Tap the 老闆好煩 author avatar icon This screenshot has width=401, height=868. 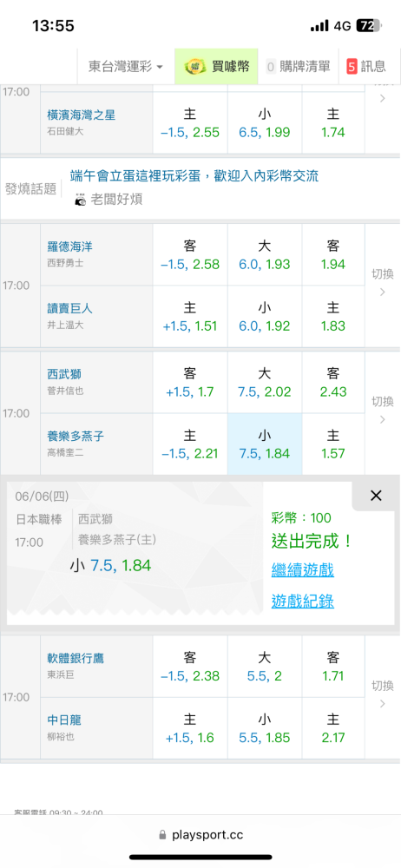point(81,200)
